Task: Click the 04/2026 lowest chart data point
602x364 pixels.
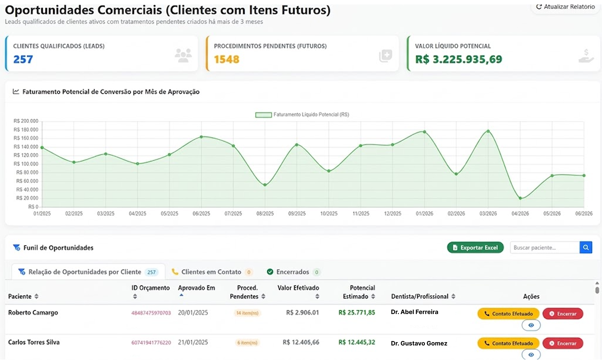Action: point(520,198)
